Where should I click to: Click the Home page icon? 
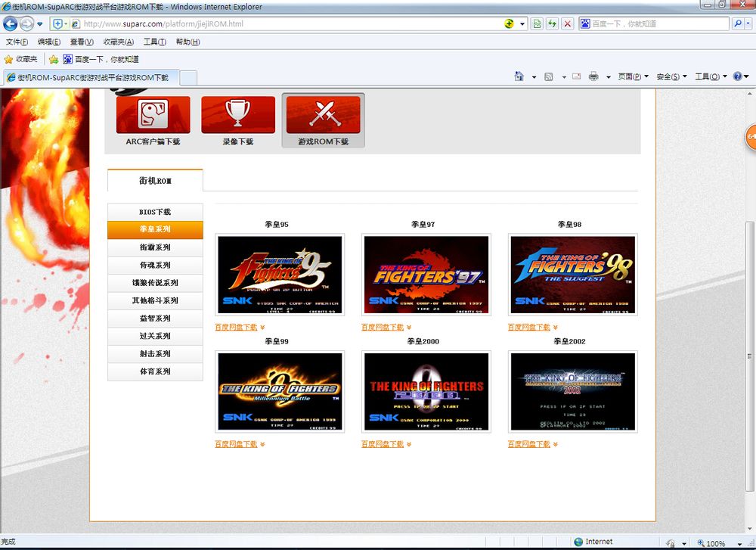(519, 76)
